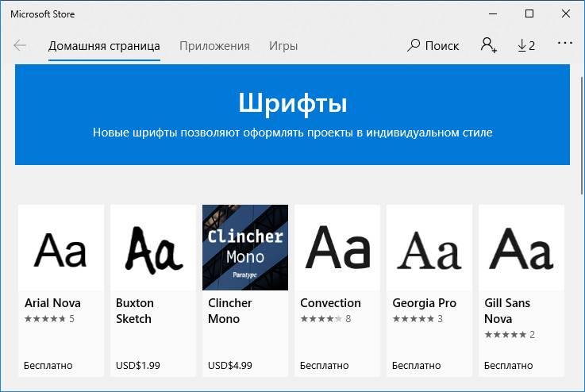Open the three-dots more menu
This screenshot has height=392, width=585.
click(565, 44)
